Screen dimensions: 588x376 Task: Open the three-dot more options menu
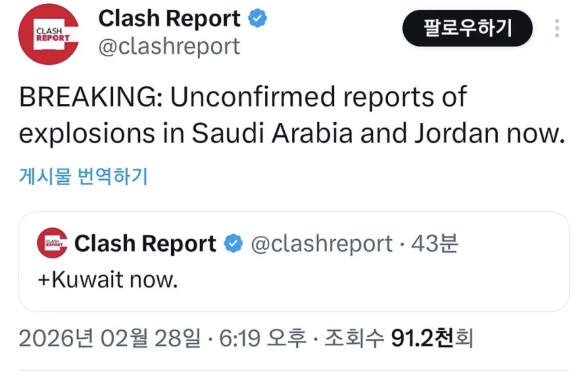pyautogui.click(x=557, y=29)
